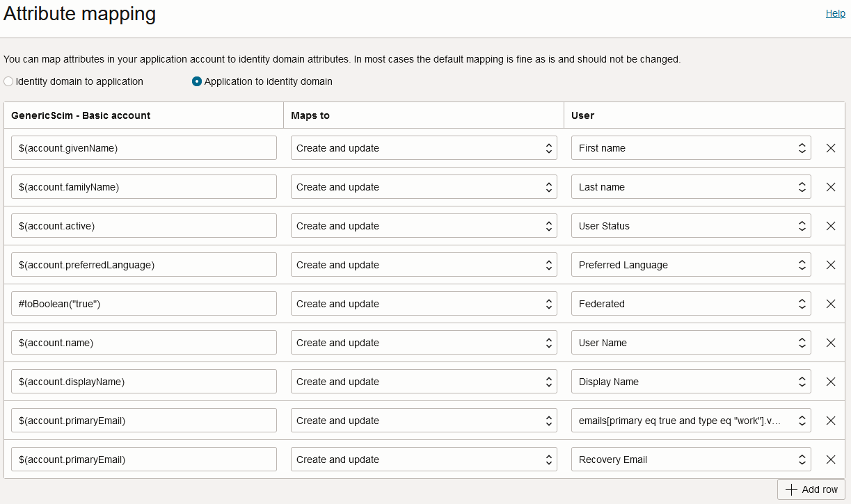This screenshot has width=851, height=504.
Task: Remove the Last name mapping row
Action: [830, 187]
